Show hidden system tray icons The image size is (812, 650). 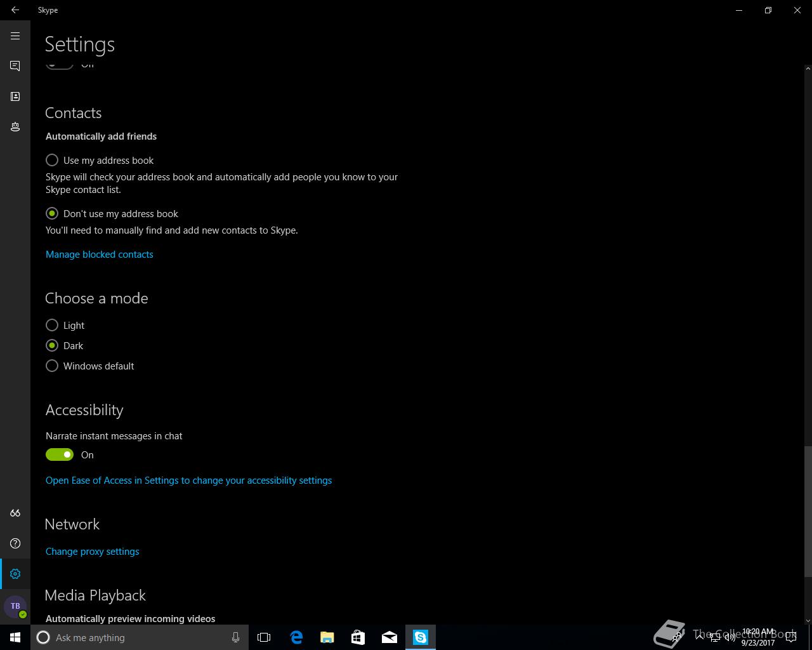click(699, 637)
